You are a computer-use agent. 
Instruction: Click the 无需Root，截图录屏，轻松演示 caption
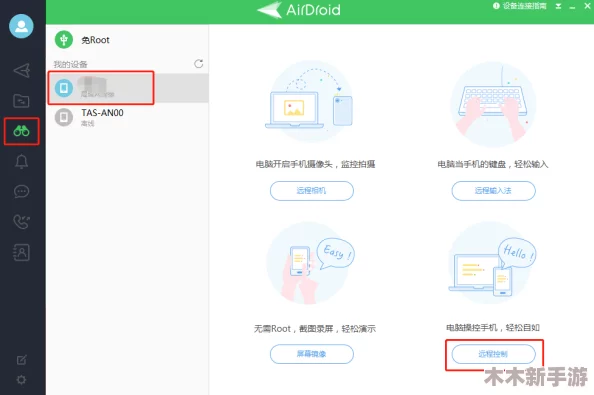tap(315, 328)
